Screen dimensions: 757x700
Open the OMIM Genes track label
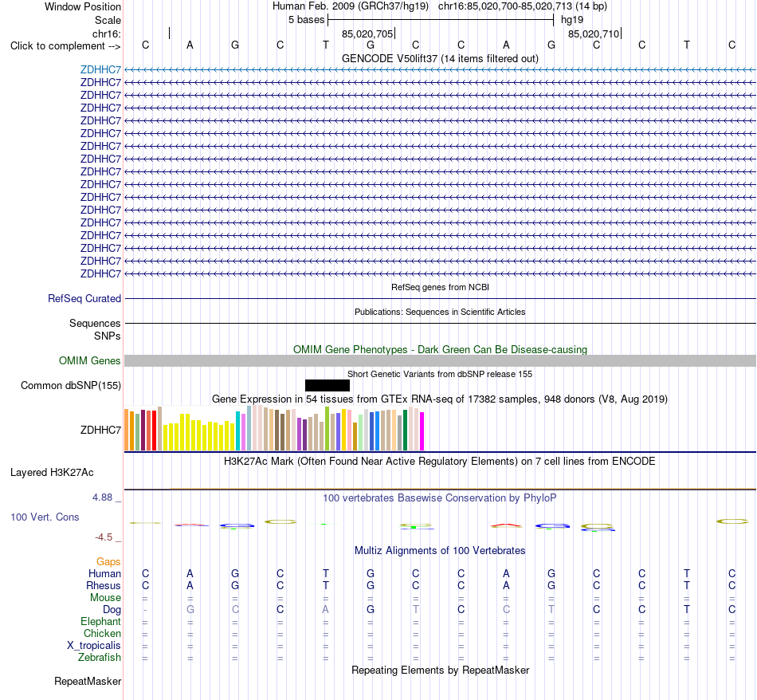(90, 361)
